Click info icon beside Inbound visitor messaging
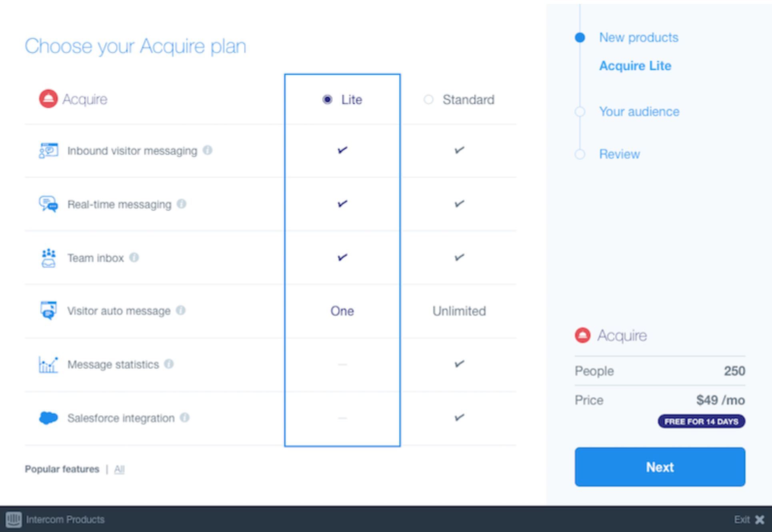 tap(207, 150)
